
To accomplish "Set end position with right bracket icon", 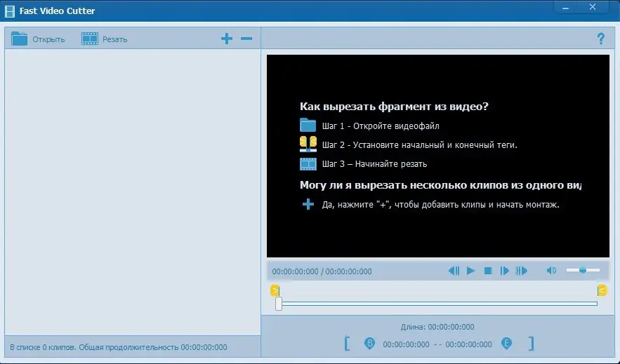I will [x=531, y=344].
